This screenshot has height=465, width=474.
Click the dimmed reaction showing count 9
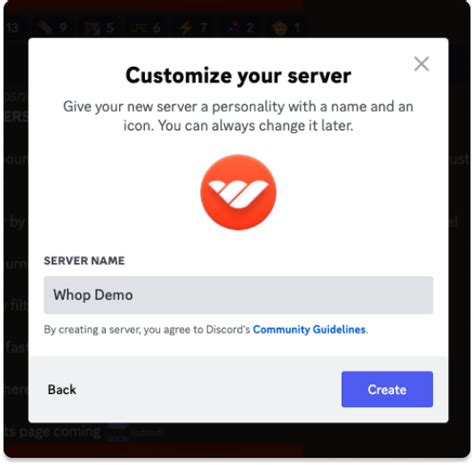tap(53, 28)
